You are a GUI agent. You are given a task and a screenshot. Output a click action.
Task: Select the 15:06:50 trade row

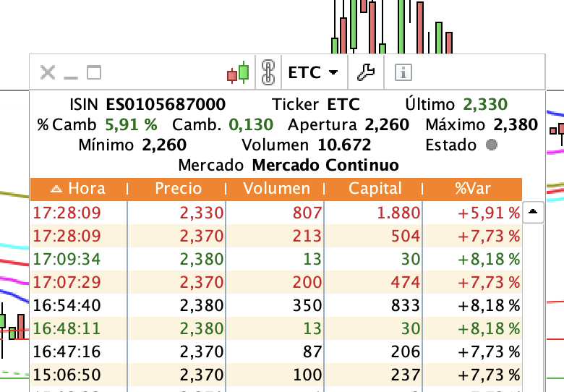click(276, 375)
